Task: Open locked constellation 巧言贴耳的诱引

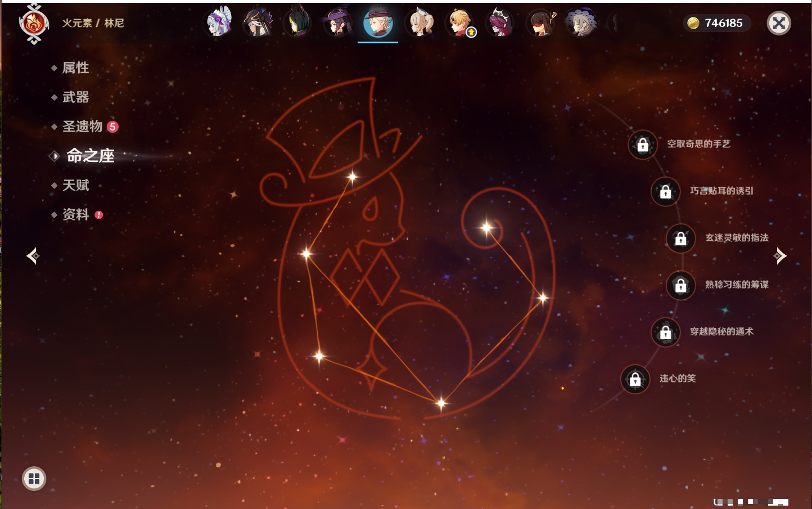Action: pyautogui.click(x=666, y=191)
